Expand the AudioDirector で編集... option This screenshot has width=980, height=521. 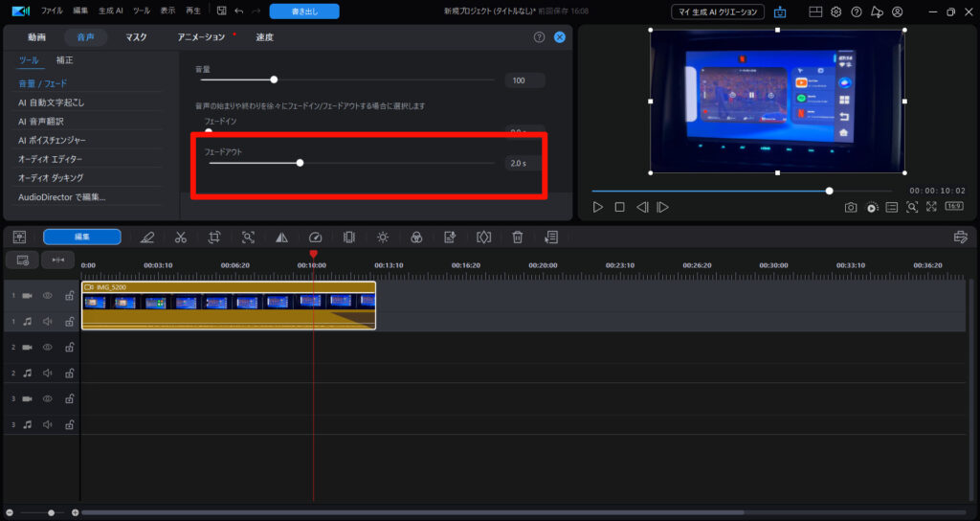[62, 197]
